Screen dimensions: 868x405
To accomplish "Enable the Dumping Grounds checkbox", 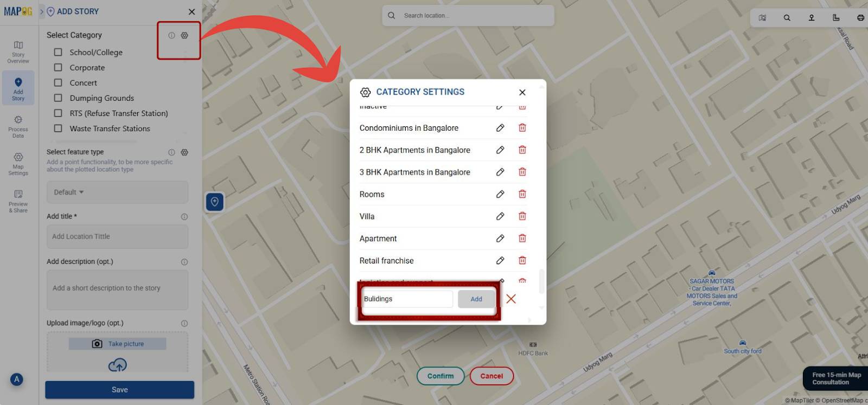I will [x=58, y=98].
